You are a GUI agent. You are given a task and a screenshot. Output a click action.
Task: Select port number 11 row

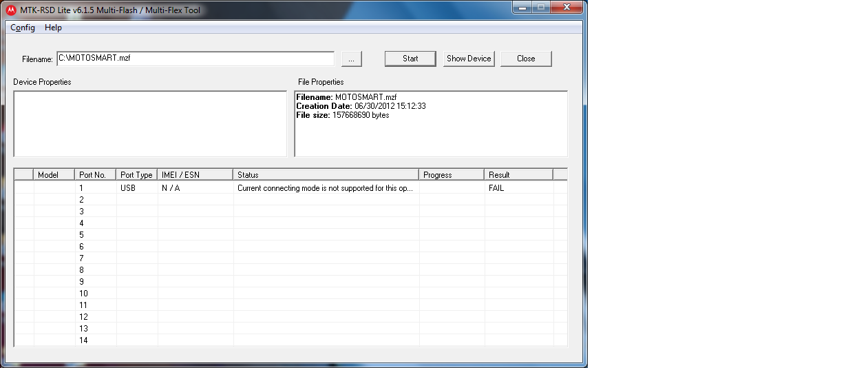290,305
